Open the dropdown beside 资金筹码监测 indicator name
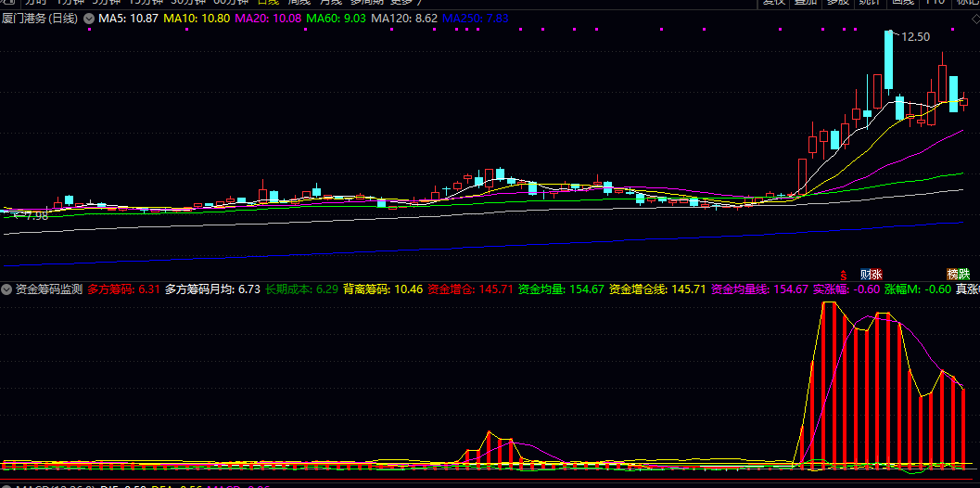 [x=6, y=289]
